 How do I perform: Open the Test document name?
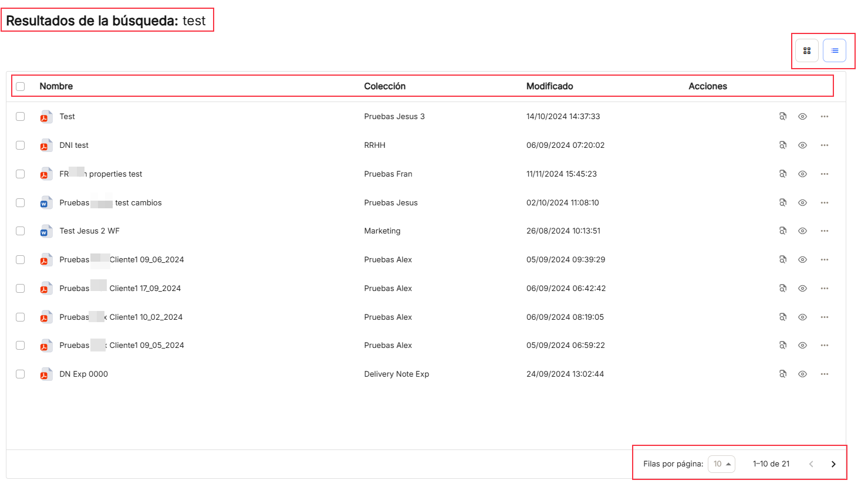[67, 116]
